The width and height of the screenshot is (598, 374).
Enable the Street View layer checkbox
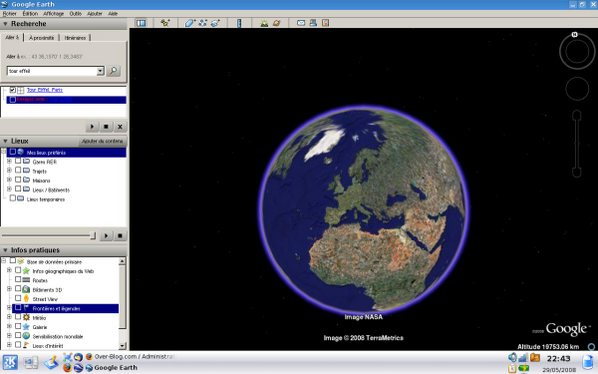(x=18, y=299)
